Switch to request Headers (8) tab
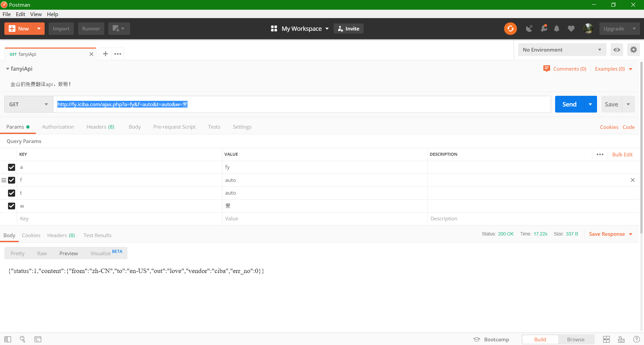Viewport: 644px width, 345px height. 100,127
